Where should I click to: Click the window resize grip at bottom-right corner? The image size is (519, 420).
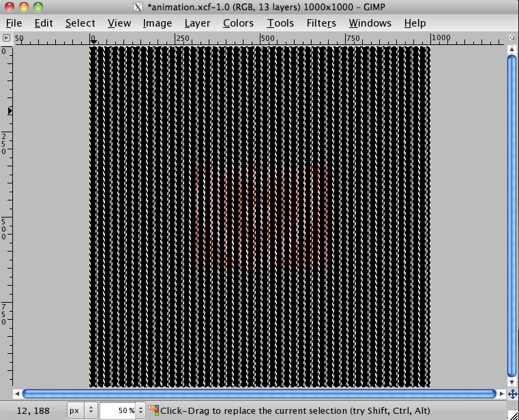point(514,415)
